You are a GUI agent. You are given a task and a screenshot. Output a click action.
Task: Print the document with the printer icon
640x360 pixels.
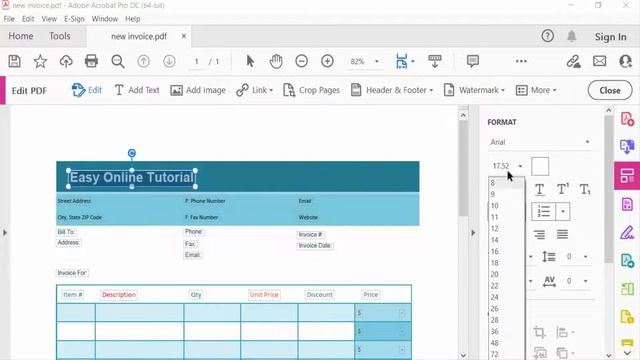point(91,61)
